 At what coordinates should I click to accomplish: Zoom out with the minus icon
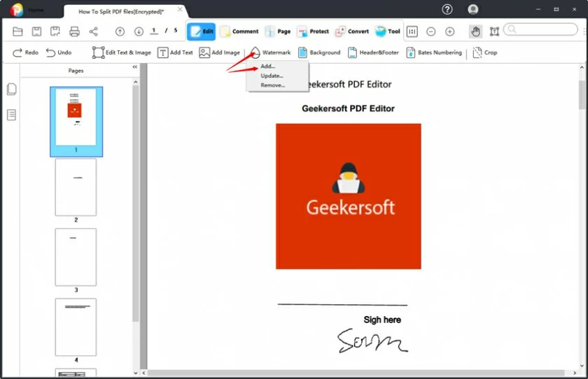tap(431, 31)
